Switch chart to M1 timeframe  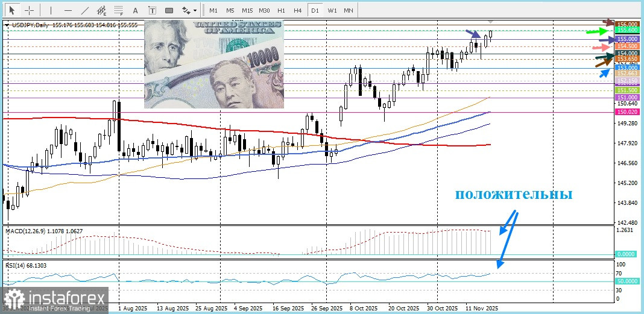213,10
